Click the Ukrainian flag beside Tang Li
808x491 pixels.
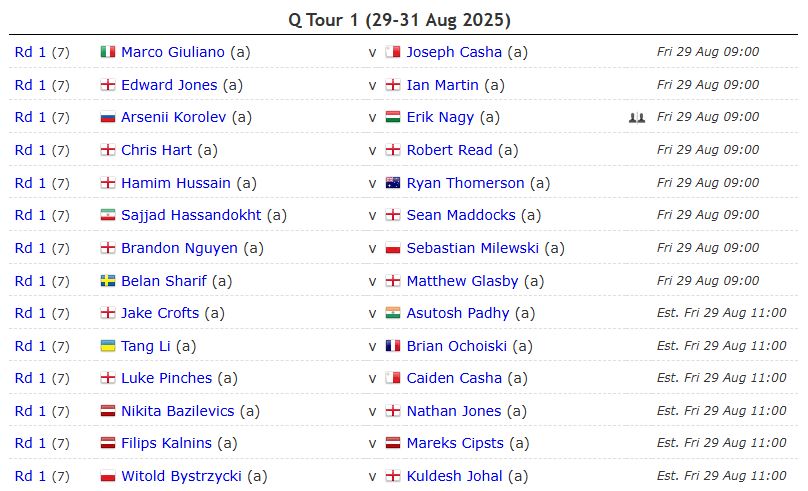coord(108,346)
